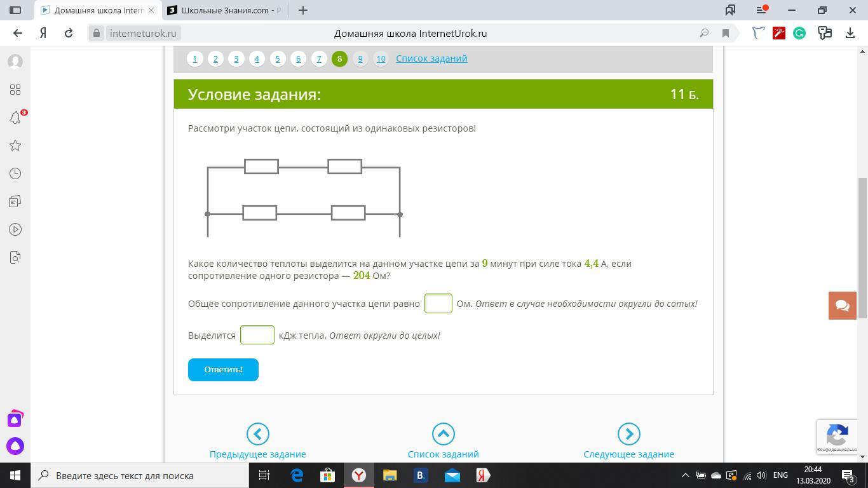
Task: Reload the page with the refresh icon
Action: (69, 33)
